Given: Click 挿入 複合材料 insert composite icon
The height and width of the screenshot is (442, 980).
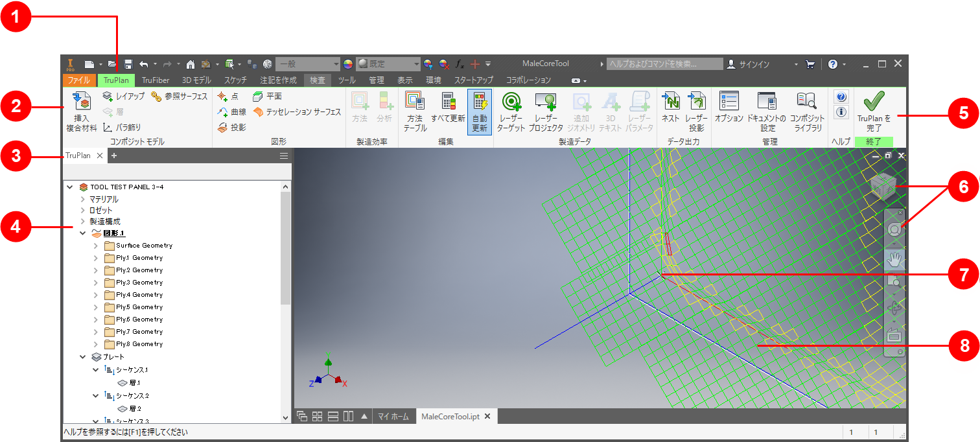Looking at the screenshot, I should 81,102.
